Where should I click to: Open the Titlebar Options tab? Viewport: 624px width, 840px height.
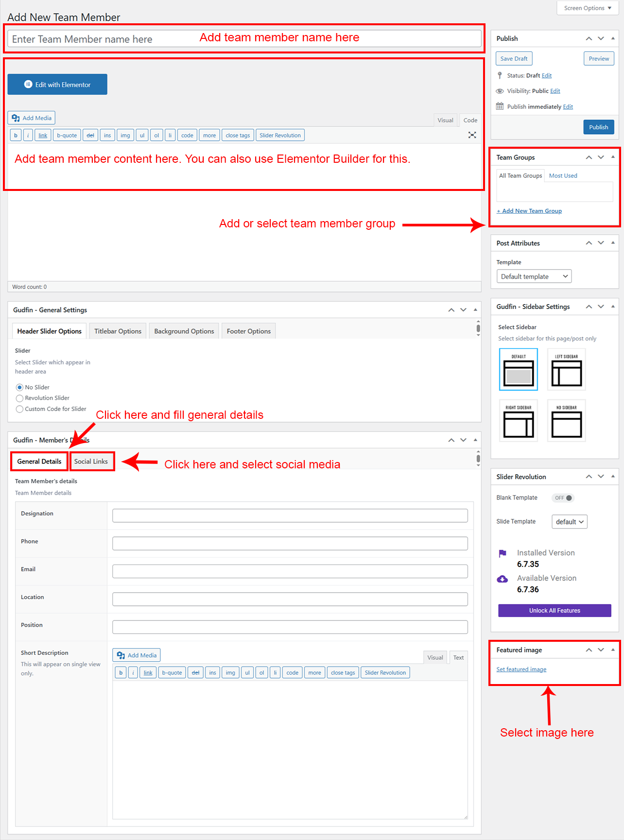click(x=118, y=331)
